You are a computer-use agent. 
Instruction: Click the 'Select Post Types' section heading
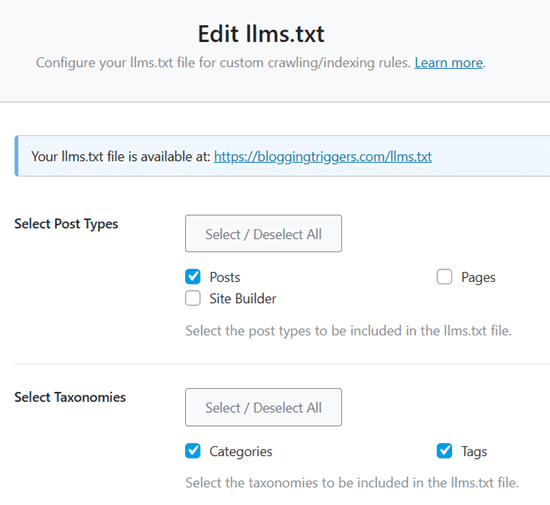pos(66,224)
